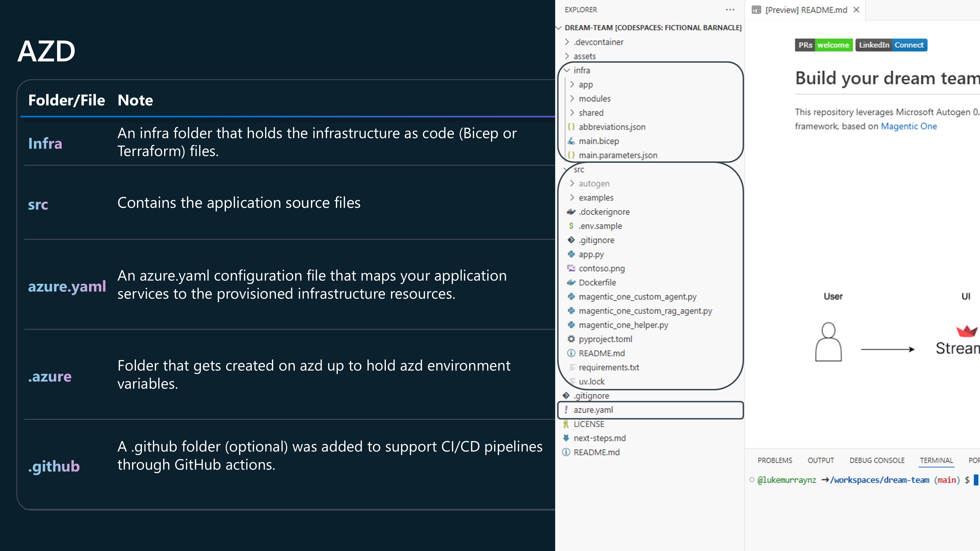Open the DEBUG CONSOLE tab
Image resolution: width=980 pixels, height=551 pixels.
[877, 460]
